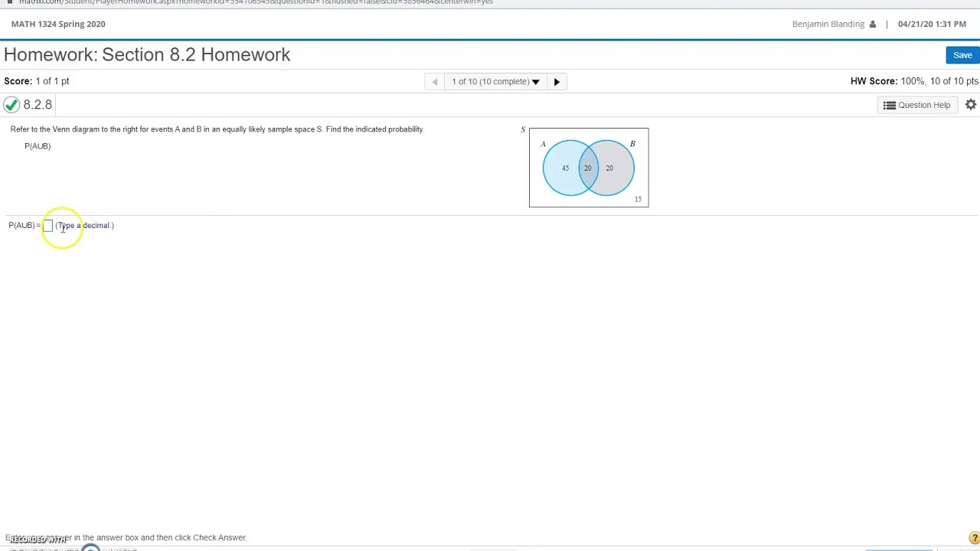Viewport: 980px width, 551px height.
Task: Click the browser address bar URL
Action: pos(256,2)
